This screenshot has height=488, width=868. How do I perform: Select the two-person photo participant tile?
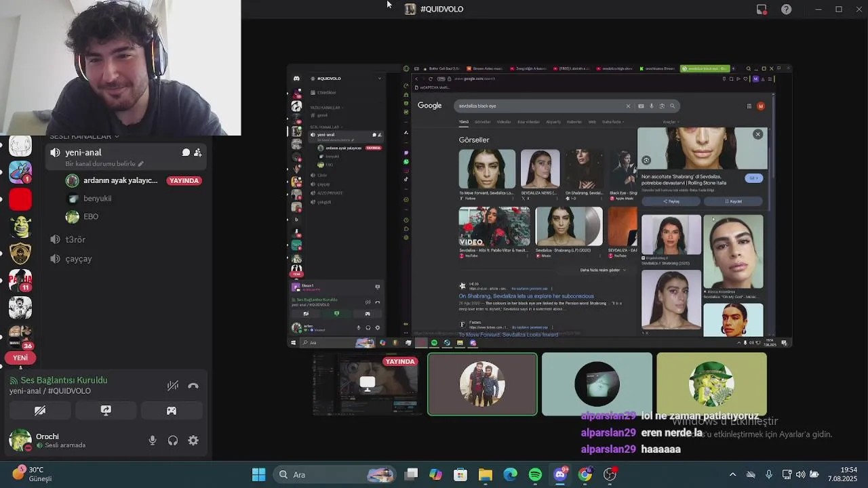point(482,384)
